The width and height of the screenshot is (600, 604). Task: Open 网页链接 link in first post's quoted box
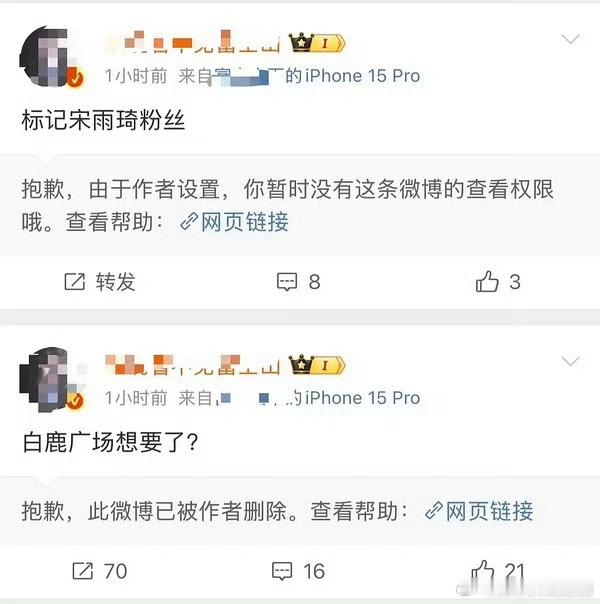pyautogui.click(x=235, y=222)
